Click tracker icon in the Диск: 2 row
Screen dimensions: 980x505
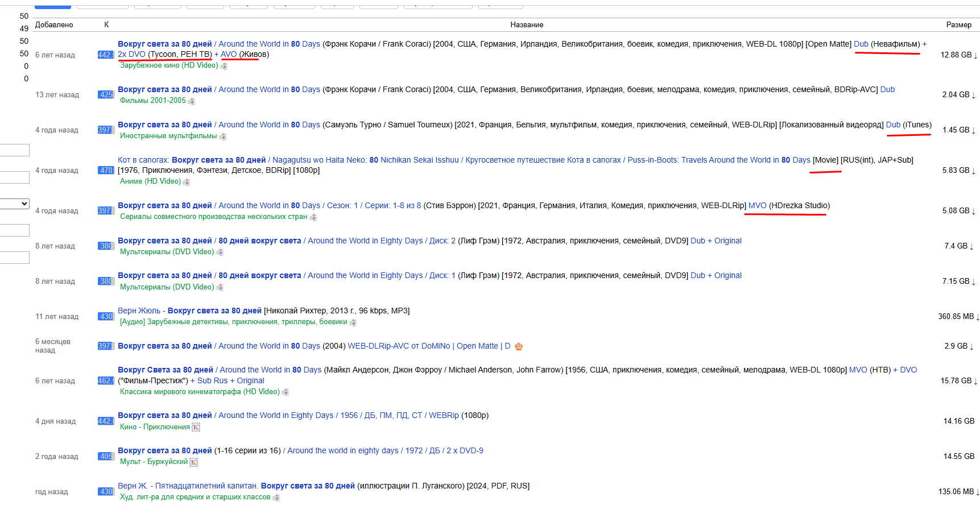pyautogui.click(x=220, y=252)
